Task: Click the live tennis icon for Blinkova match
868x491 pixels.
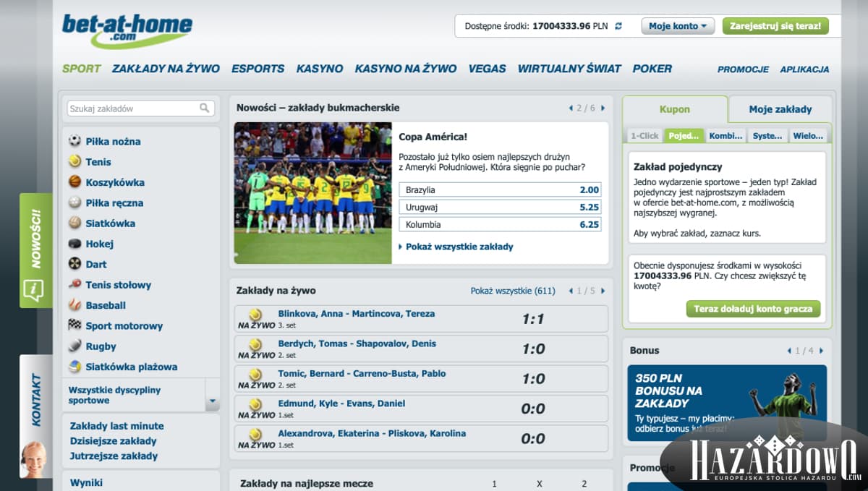Action: 255,315
